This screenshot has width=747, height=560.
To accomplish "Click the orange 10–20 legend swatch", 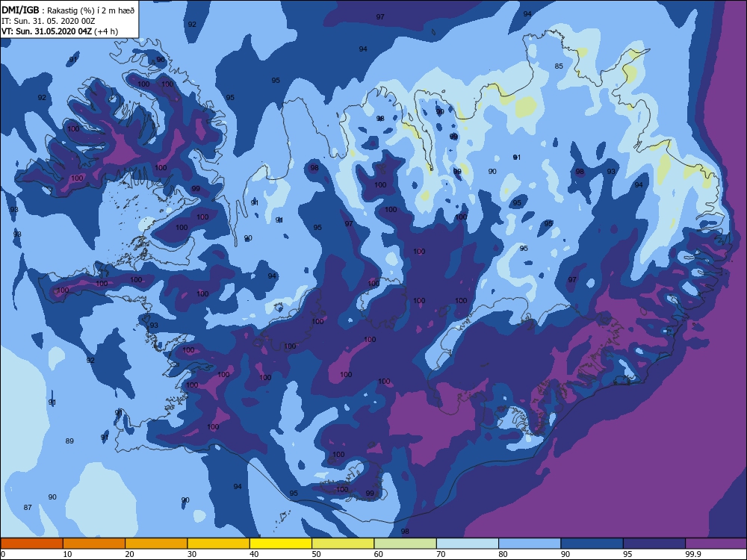I will click(94, 544).
